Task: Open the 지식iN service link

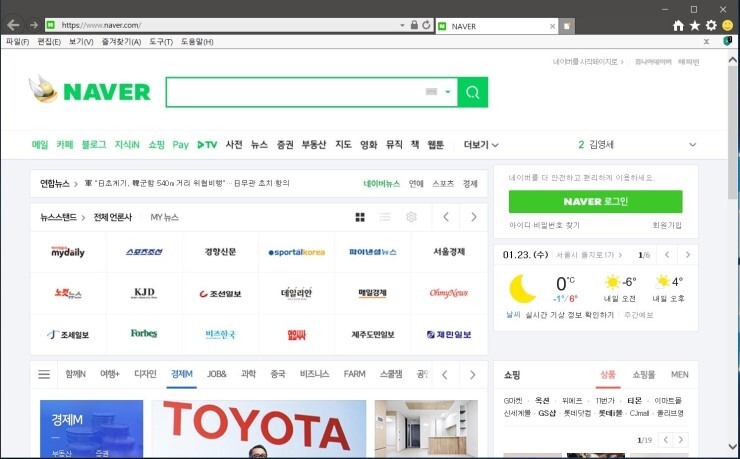Action: tap(126, 144)
